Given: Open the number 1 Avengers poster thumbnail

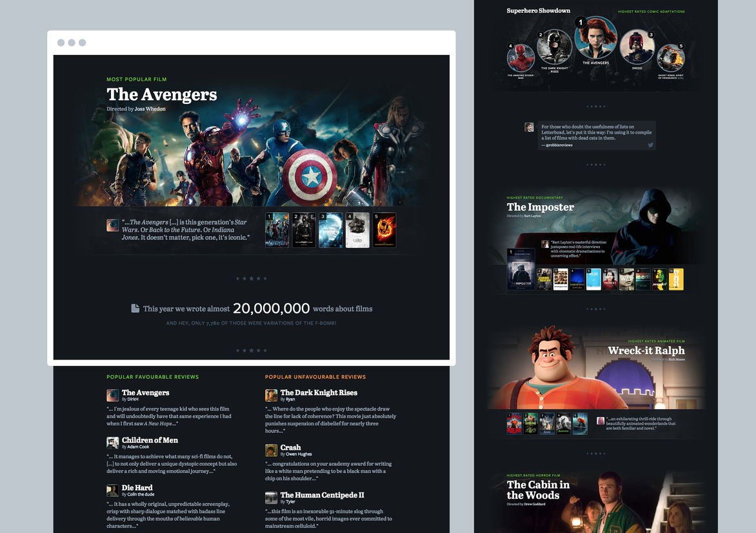Looking at the screenshot, I should coord(277,230).
